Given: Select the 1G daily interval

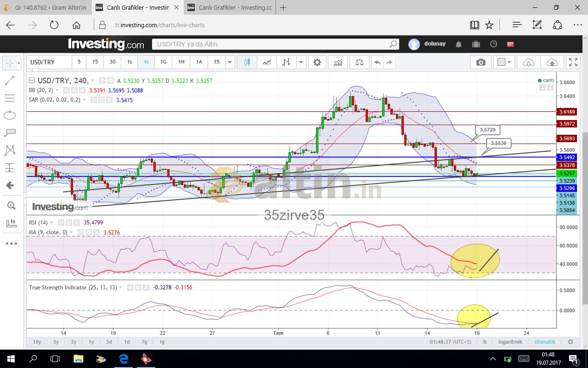Looking at the screenshot, I should [x=164, y=62].
